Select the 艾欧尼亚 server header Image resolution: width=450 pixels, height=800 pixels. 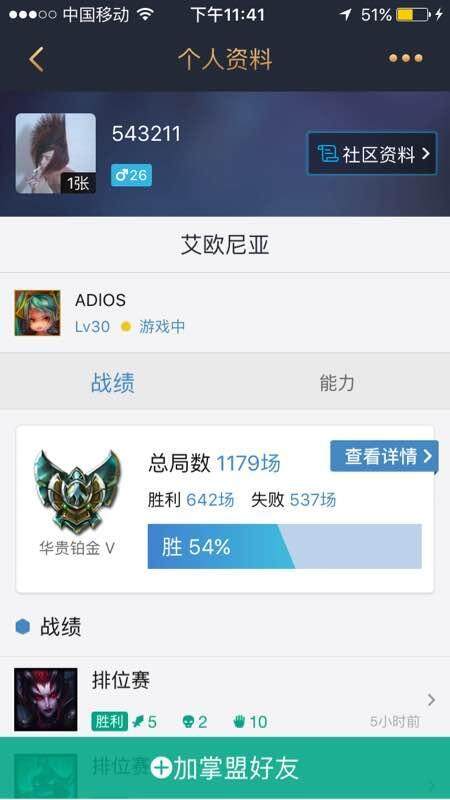pyautogui.click(x=225, y=245)
